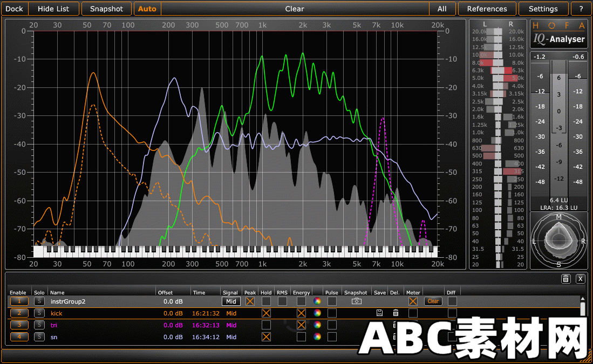Screen dimensions: 593x364
Task: Open the Mid selector on the tri row
Action: [x=230, y=325]
